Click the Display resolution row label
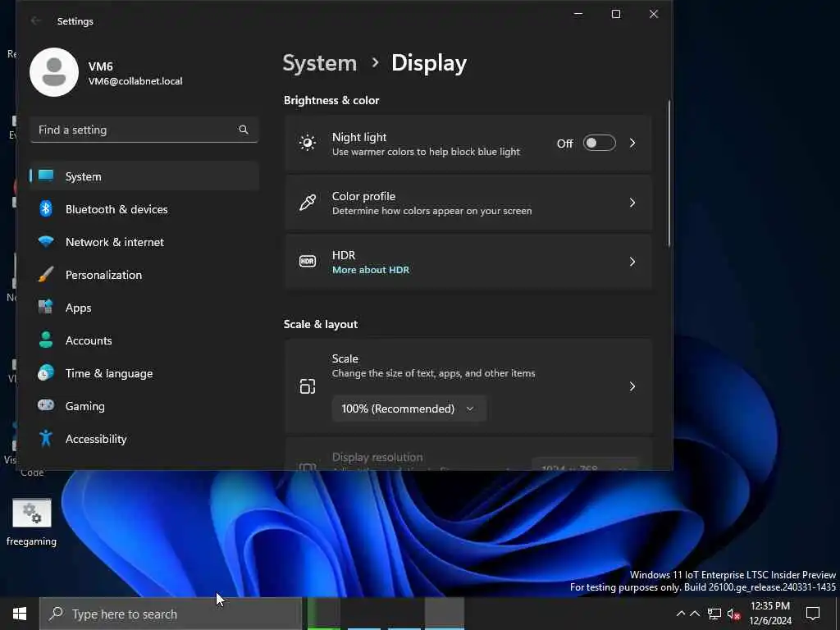 point(377,457)
